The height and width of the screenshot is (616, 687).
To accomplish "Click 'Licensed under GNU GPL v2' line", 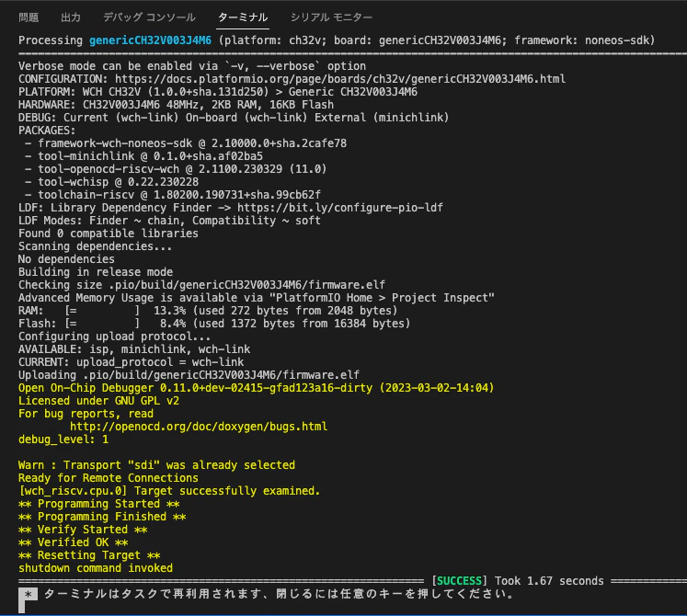I will [x=98, y=401].
